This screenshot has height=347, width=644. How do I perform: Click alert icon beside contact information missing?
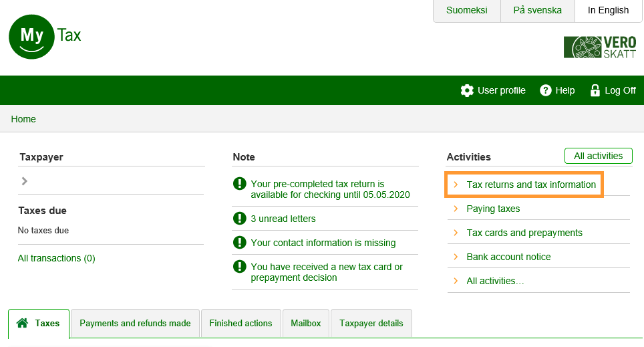240,243
